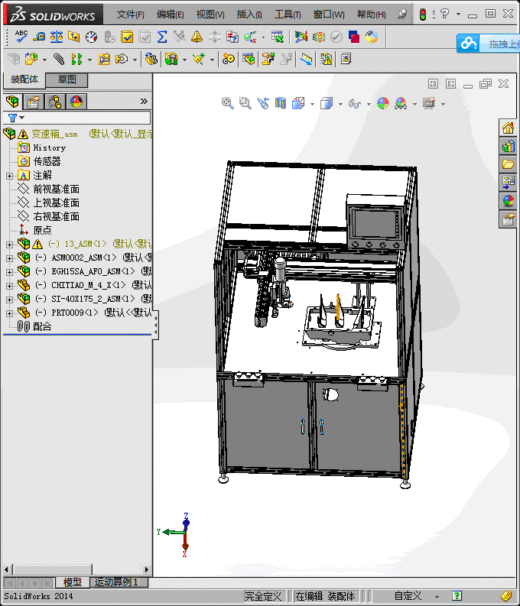This screenshot has width=520, height=606.
Task: Click the traffic light rebuild icon
Action: point(423,15)
